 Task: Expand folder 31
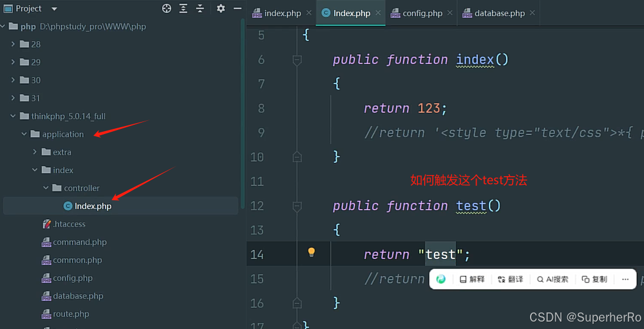pos(13,98)
